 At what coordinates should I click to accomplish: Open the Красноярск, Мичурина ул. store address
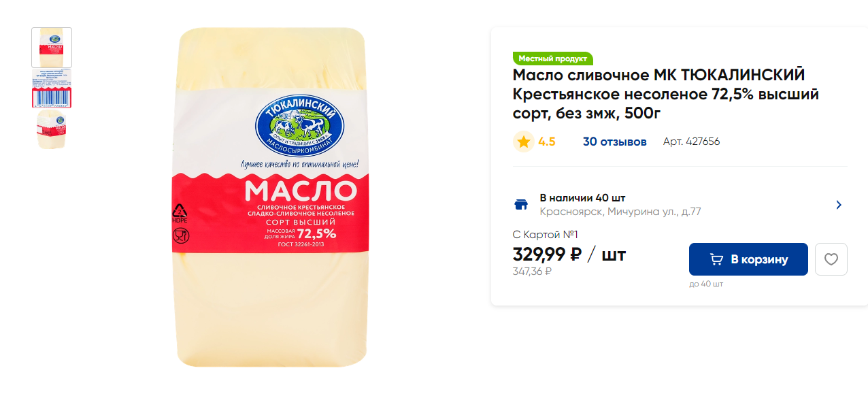[x=620, y=212]
